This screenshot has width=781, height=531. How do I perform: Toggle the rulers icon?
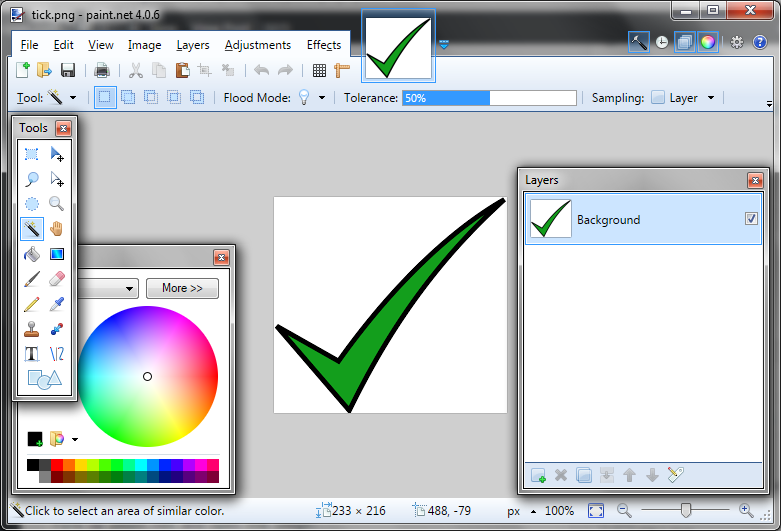pyautogui.click(x=342, y=70)
